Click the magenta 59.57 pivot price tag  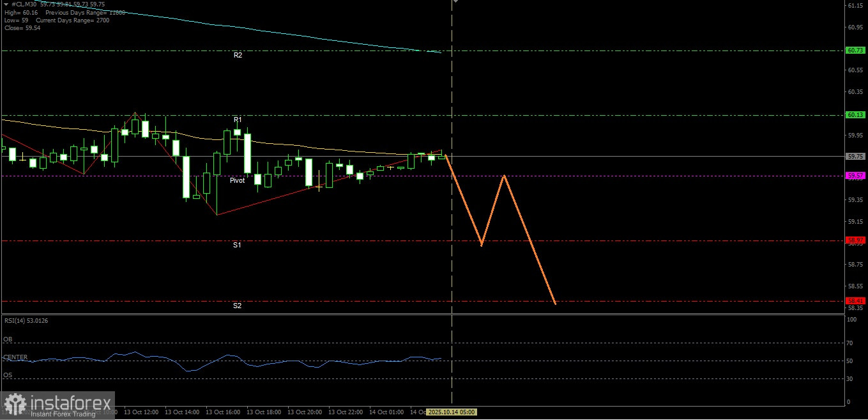855,175
